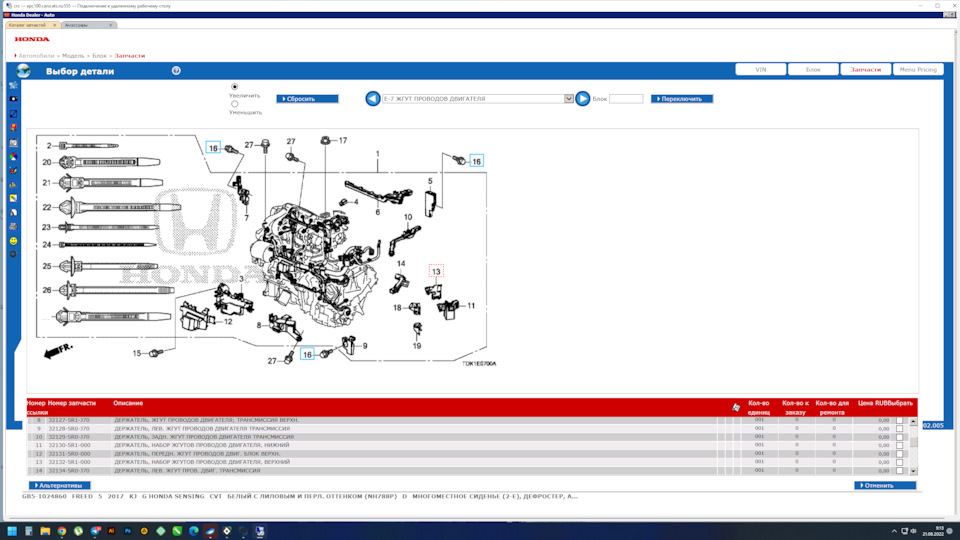Screen dimensions: 960x540
Task: Open the Блок tab
Action: pyautogui.click(x=813, y=70)
